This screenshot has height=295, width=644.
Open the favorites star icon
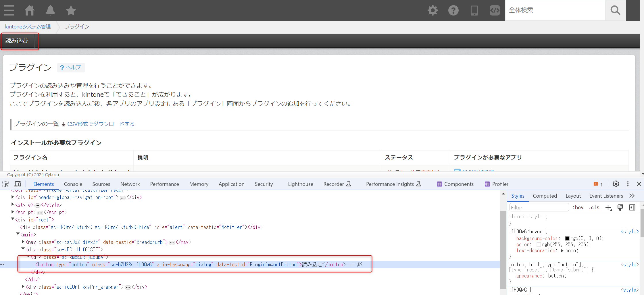[x=70, y=10]
